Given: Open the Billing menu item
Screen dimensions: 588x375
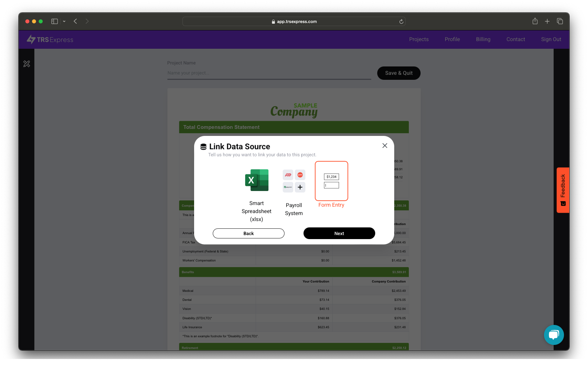Looking at the screenshot, I should point(483,39).
